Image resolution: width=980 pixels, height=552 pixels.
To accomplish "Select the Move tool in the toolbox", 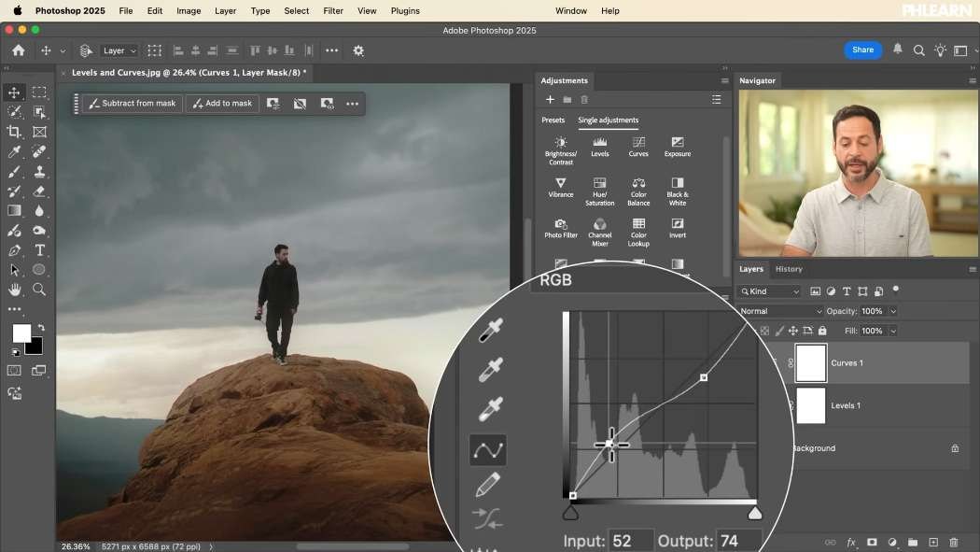I will 14,92.
